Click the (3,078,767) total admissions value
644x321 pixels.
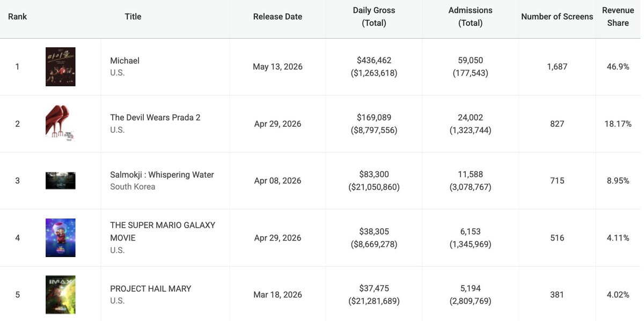click(471, 187)
